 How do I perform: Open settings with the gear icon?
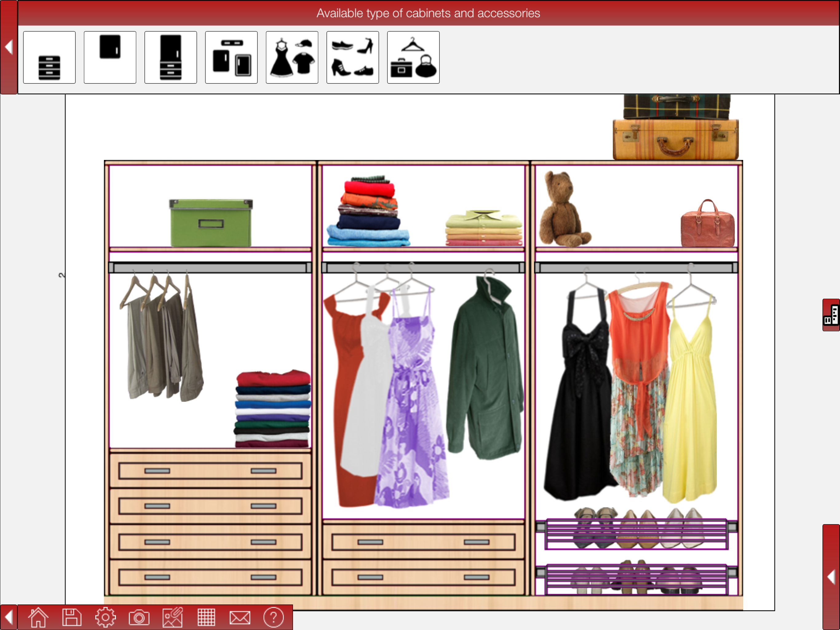tap(105, 617)
